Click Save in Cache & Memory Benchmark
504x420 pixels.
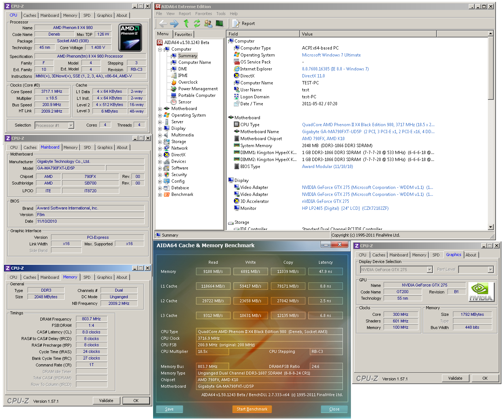click(169, 409)
